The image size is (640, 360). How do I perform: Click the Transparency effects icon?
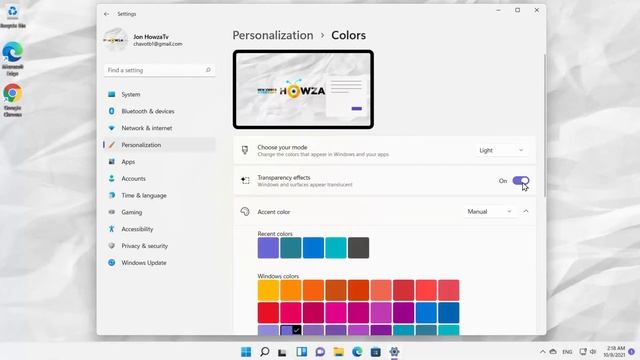[245, 180]
